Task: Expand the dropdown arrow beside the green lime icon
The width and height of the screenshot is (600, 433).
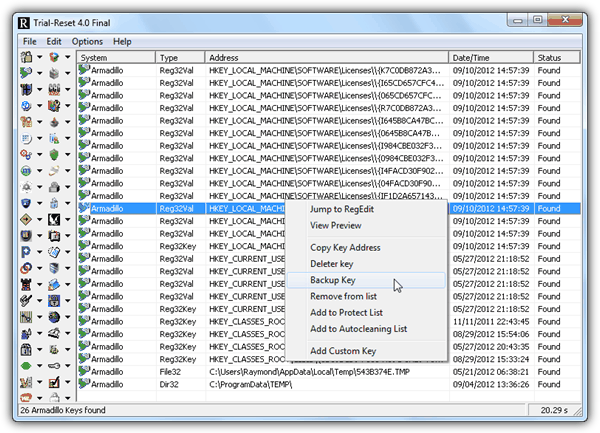Action: point(40,364)
